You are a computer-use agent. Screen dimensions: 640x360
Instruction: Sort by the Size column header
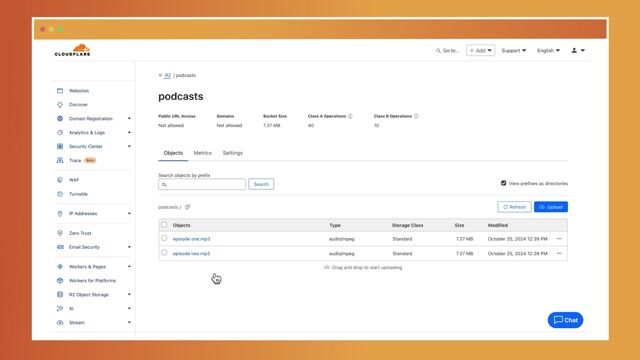(459, 225)
